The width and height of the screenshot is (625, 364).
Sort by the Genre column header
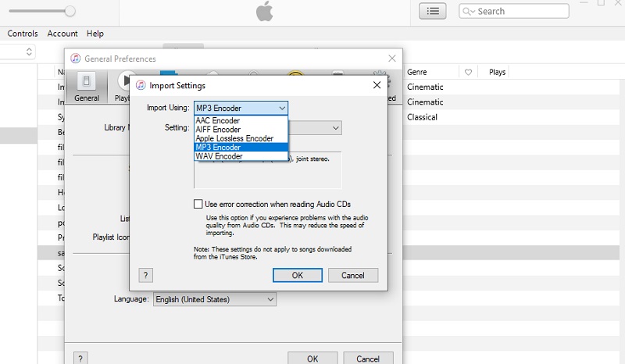(x=417, y=72)
